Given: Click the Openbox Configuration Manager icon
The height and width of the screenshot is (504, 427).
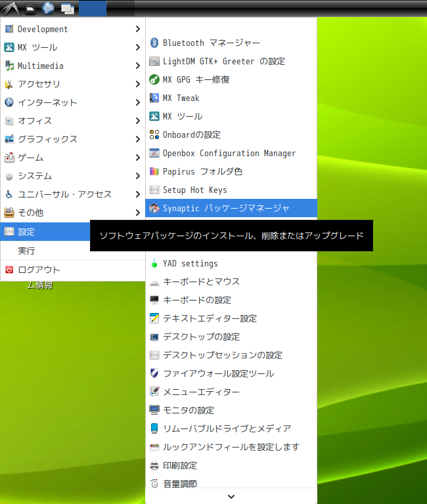Looking at the screenshot, I should (x=154, y=153).
